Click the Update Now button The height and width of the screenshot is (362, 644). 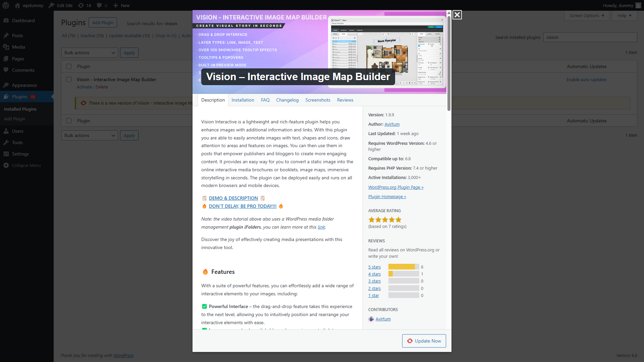coord(424,341)
